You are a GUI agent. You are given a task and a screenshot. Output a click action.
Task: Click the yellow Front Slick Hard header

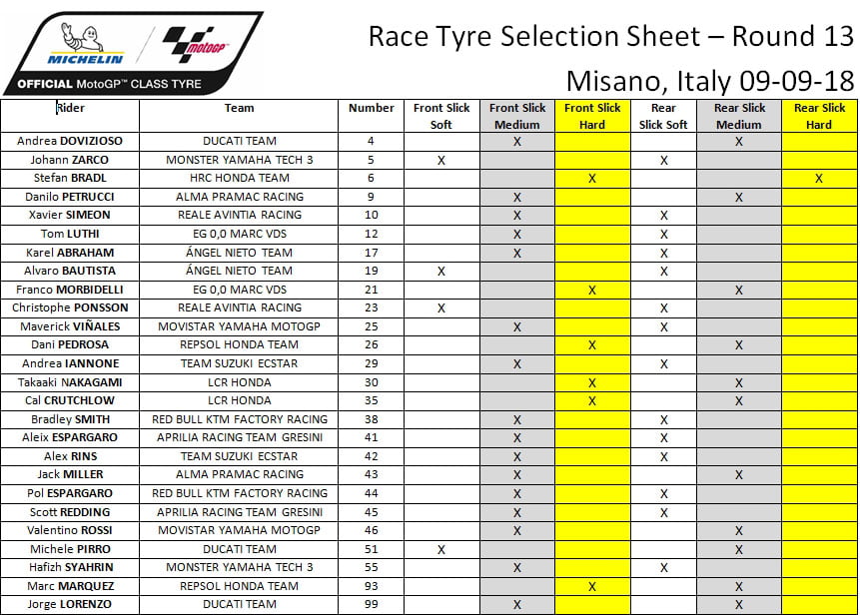(592, 116)
